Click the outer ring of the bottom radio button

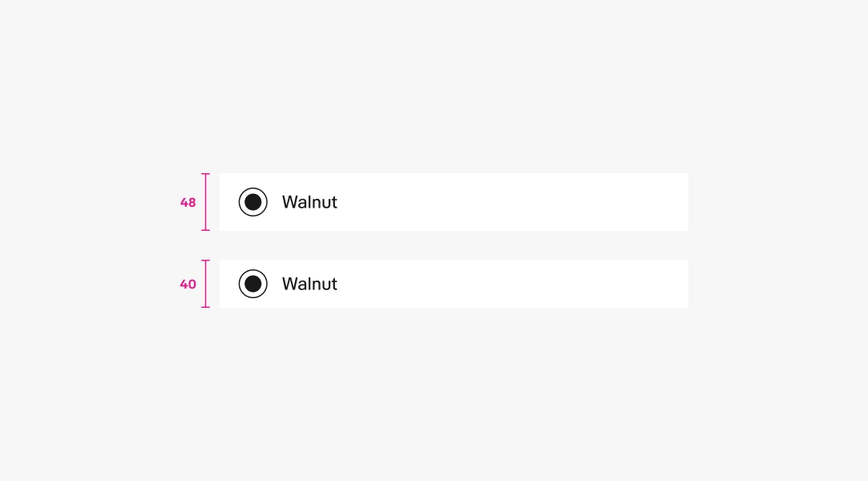pos(252,272)
